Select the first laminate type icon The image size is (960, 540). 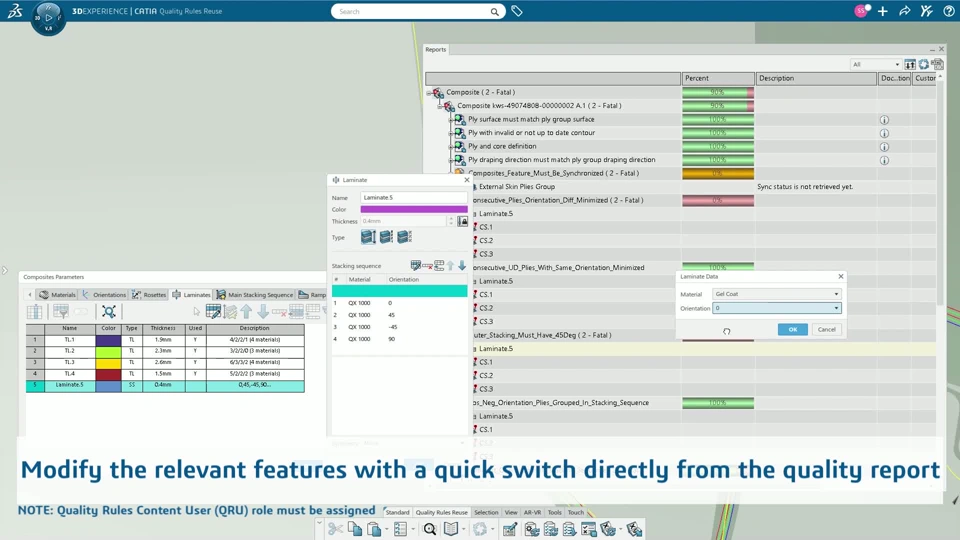pyautogui.click(x=368, y=237)
